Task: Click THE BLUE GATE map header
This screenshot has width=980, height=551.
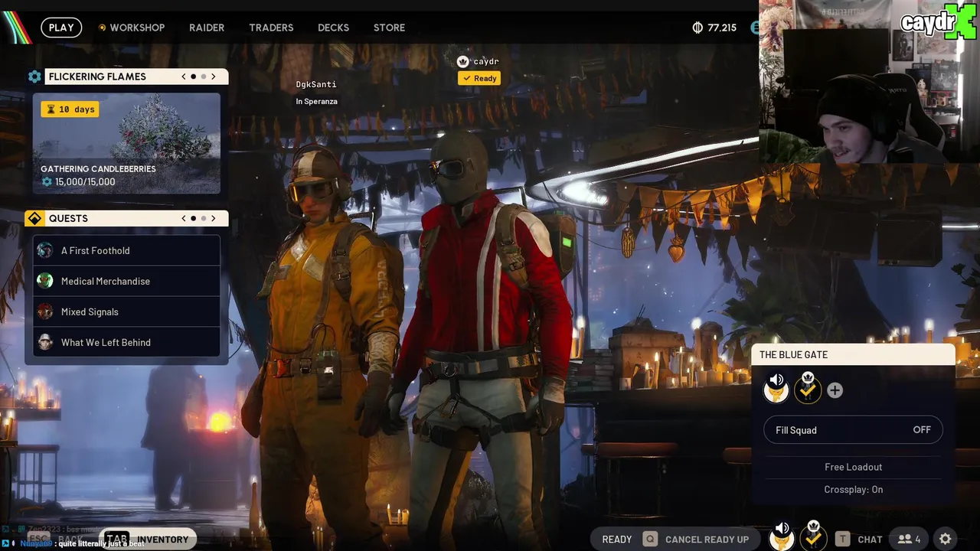Action: click(854, 354)
